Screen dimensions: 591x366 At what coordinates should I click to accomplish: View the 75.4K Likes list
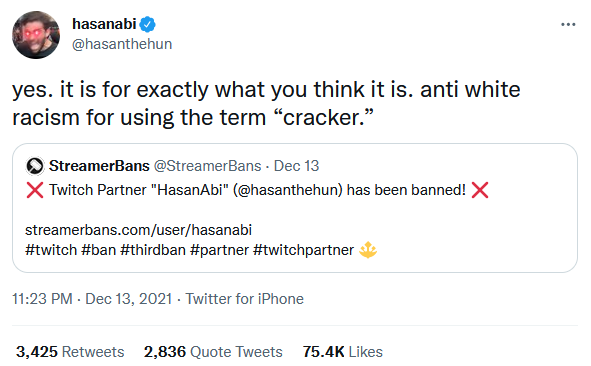(x=343, y=352)
